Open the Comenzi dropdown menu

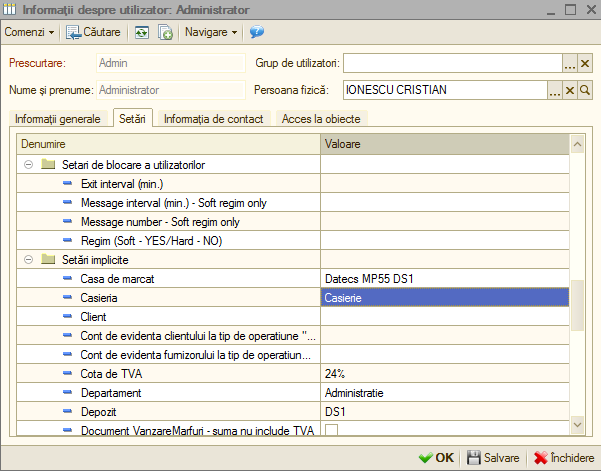click(x=29, y=32)
